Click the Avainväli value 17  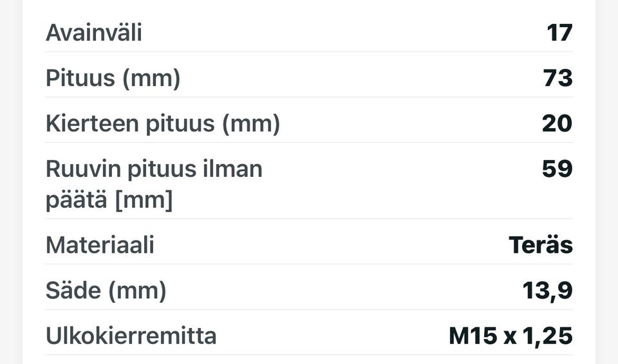(x=559, y=32)
